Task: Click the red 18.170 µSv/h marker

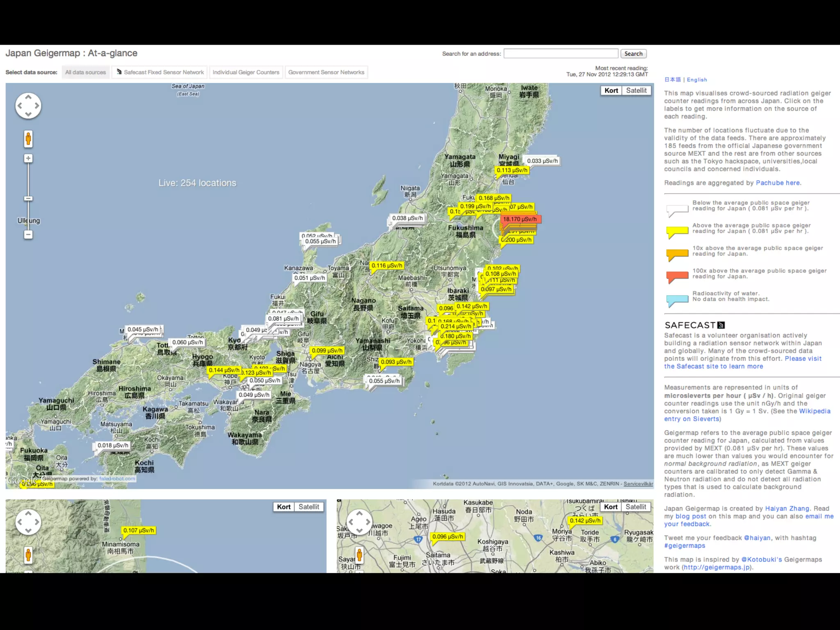Action: [x=520, y=219]
